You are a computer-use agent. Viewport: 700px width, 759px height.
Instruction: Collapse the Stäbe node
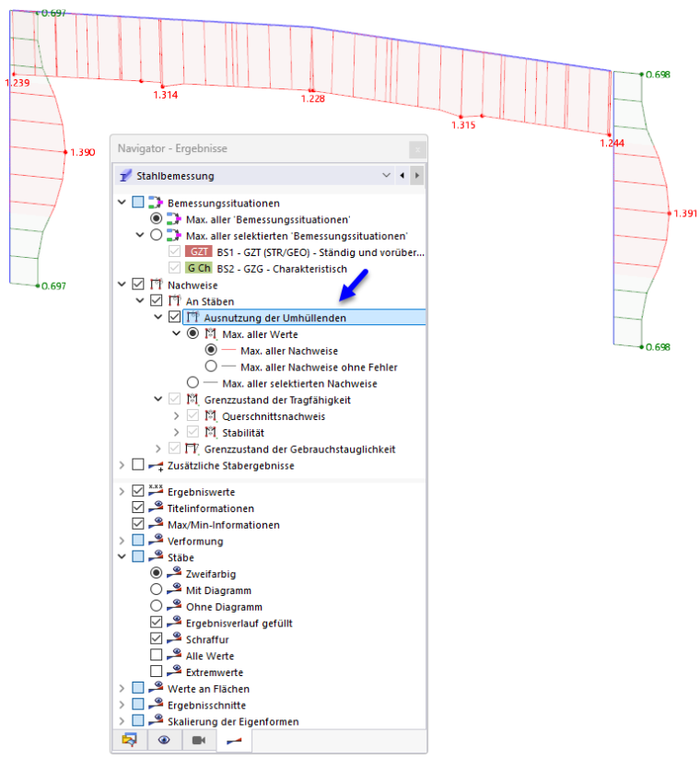122,556
